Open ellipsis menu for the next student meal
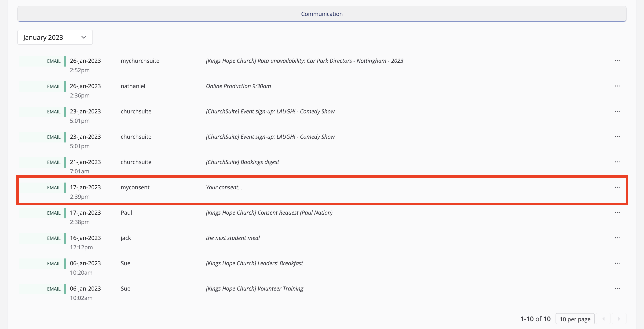The height and width of the screenshot is (329, 644). click(x=617, y=238)
